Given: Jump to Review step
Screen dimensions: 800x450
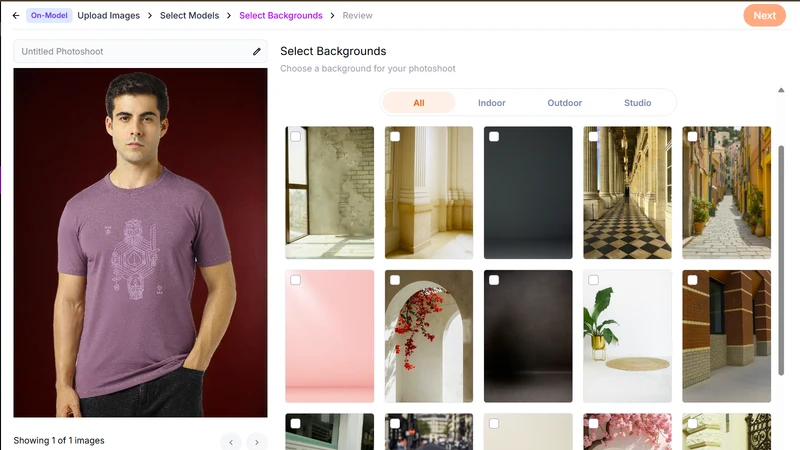Looking at the screenshot, I should tap(357, 15).
